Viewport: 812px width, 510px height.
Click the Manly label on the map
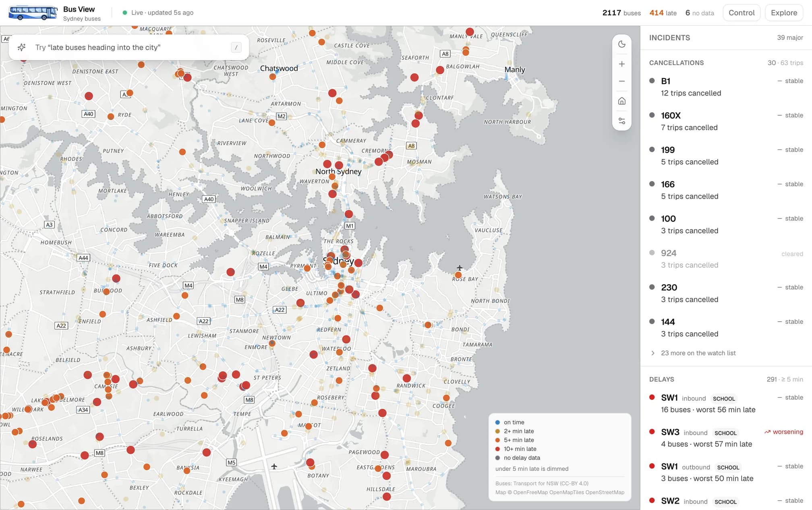pyautogui.click(x=515, y=70)
